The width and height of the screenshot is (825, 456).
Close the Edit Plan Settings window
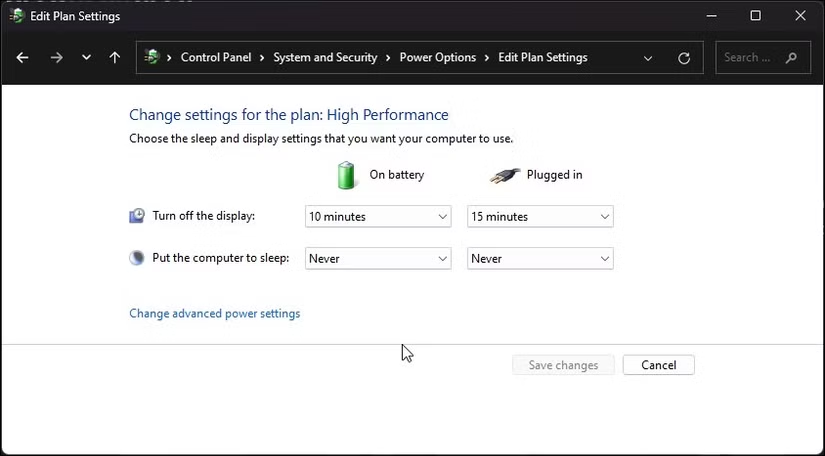point(800,16)
